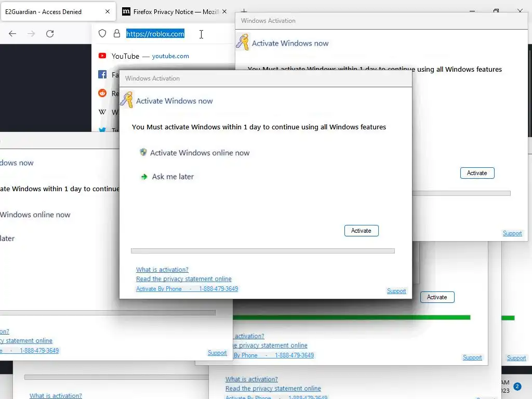Open What is activation? in front dialog

(x=162, y=270)
